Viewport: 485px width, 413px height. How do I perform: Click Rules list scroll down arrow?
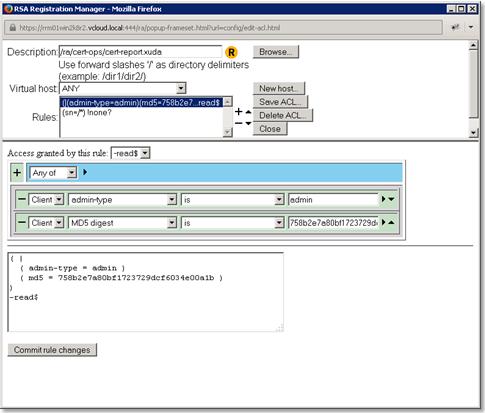pos(227,132)
